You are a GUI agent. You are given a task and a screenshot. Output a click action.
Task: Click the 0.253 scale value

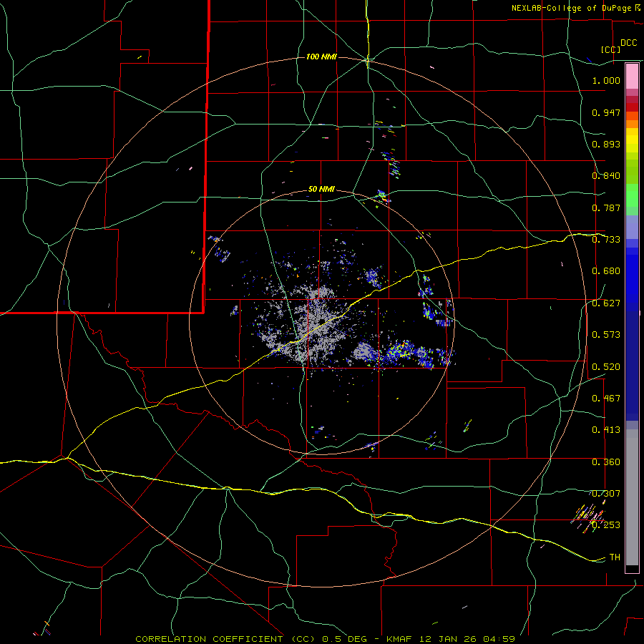point(606,525)
